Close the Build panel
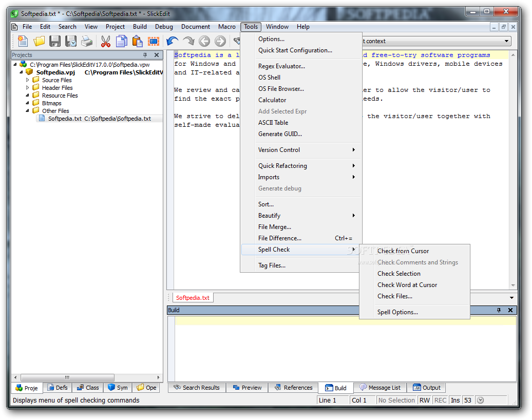The width and height of the screenshot is (532, 420). tap(510, 310)
